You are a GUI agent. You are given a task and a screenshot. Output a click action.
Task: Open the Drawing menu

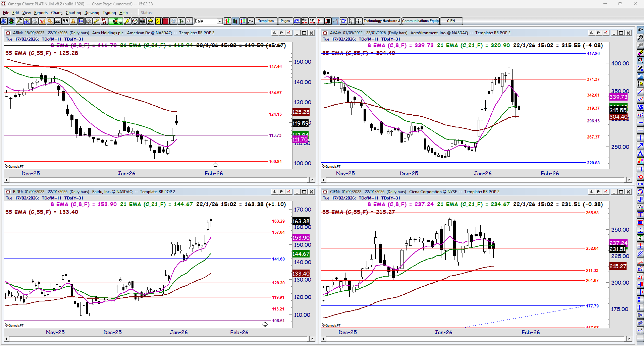pyautogui.click(x=92, y=13)
